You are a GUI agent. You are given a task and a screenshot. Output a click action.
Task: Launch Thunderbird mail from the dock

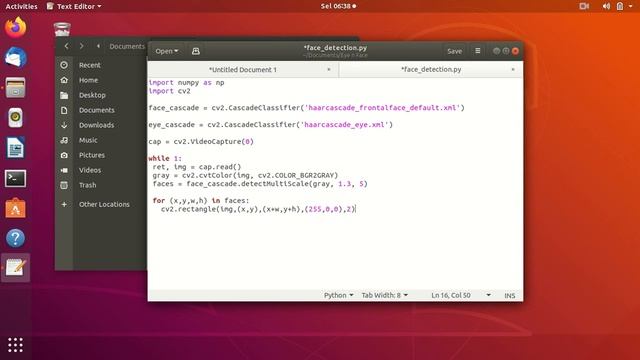click(16, 57)
